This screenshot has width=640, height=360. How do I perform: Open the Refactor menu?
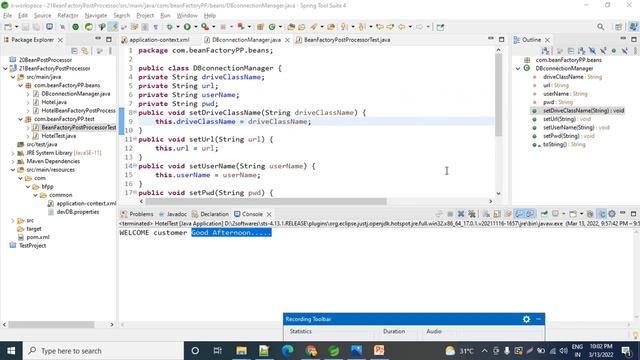[x=68, y=16]
